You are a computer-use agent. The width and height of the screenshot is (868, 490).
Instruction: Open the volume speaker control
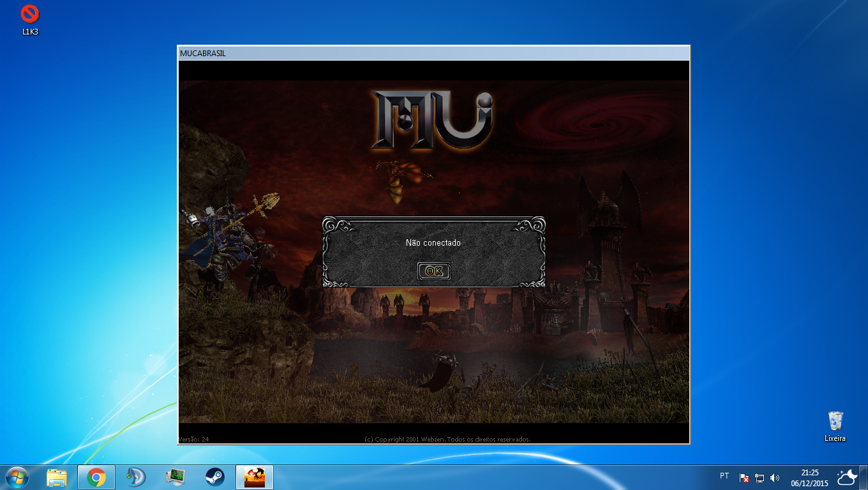[x=775, y=478]
